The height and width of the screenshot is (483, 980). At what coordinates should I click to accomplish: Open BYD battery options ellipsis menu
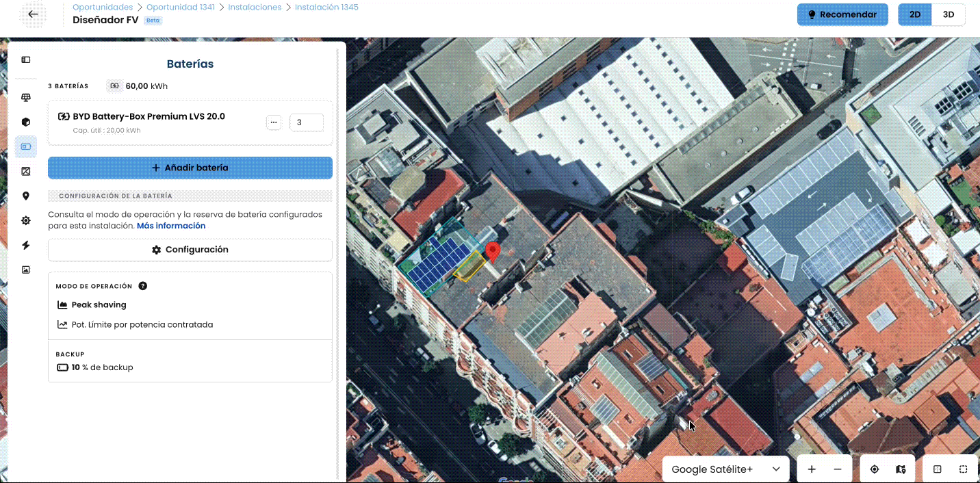pos(274,122)
